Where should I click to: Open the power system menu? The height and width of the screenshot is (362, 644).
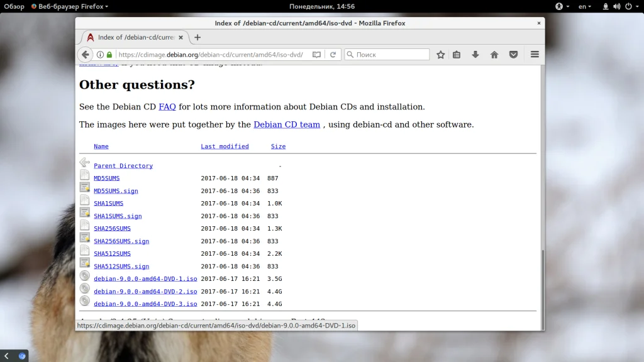[631, 6]
